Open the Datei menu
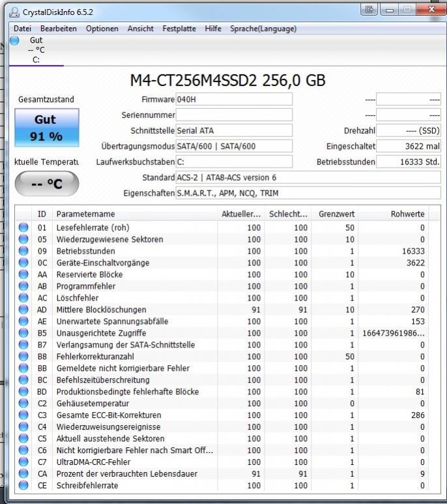Screen dimensions: 447x504 click(22, 29)
